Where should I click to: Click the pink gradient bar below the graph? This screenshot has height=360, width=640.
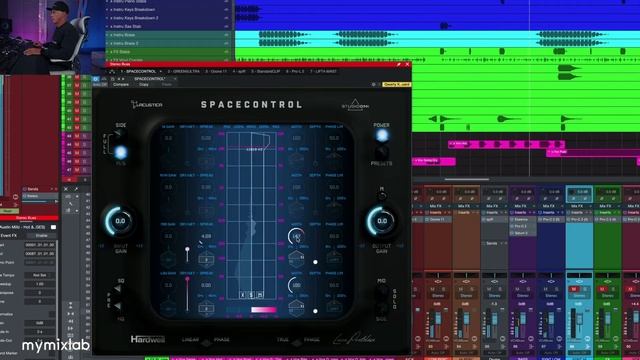[x=264, y=310]
